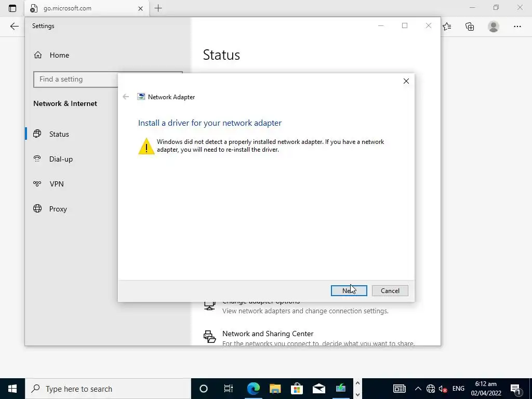Click the taskbar search box
532x399 pixels.
[108, 389]
